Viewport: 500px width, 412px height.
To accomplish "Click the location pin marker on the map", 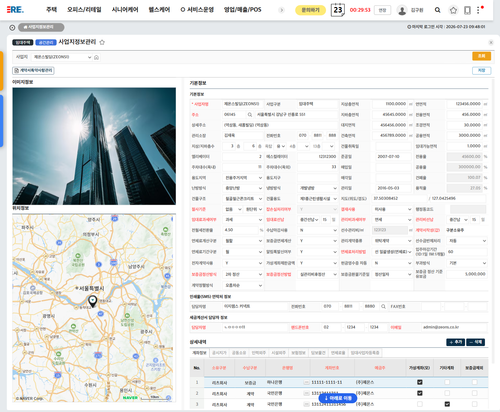I will tap(92, 301).
